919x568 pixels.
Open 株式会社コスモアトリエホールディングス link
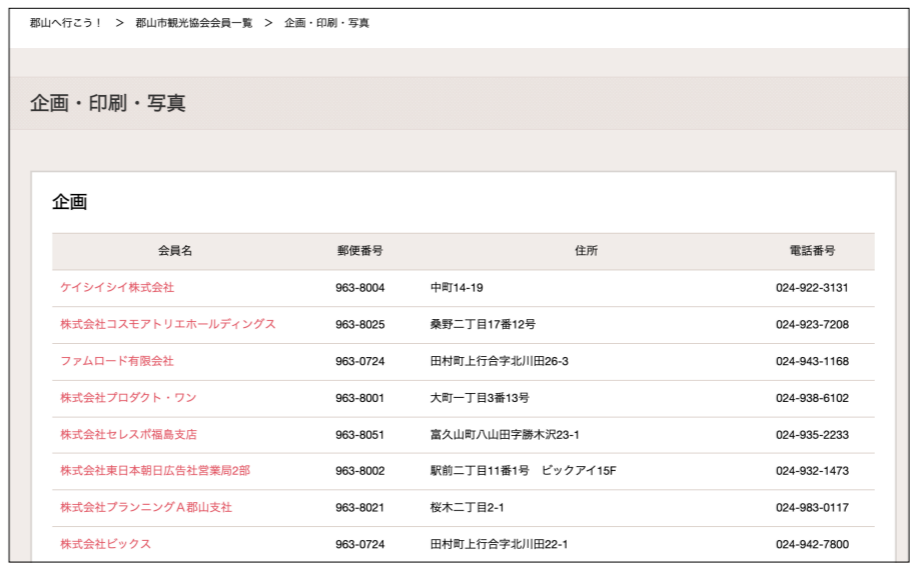tap(167, 325)
